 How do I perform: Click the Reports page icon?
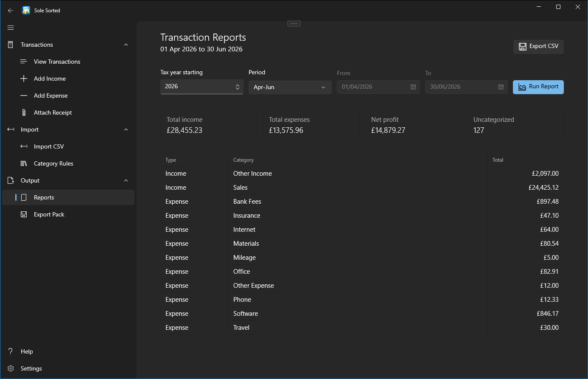click(x=24, y=197)
